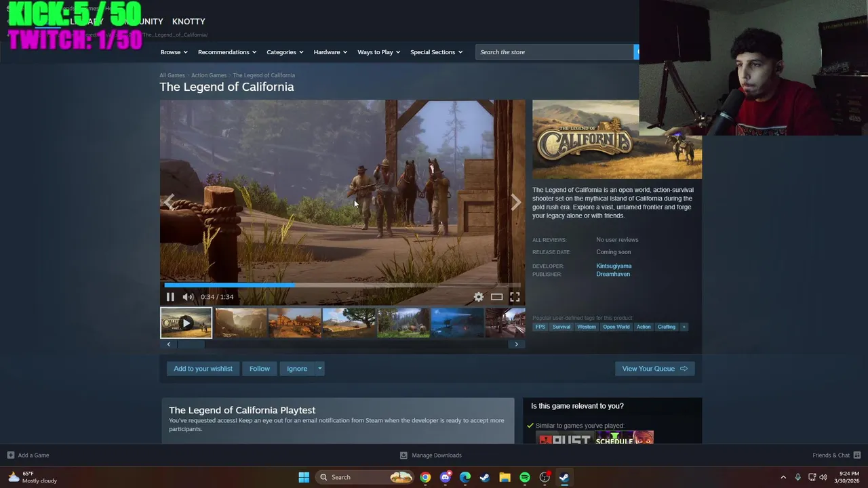The width and height of the screenshot is (868, 488).
Task: Select the Action tag
Action: (644, 327)
